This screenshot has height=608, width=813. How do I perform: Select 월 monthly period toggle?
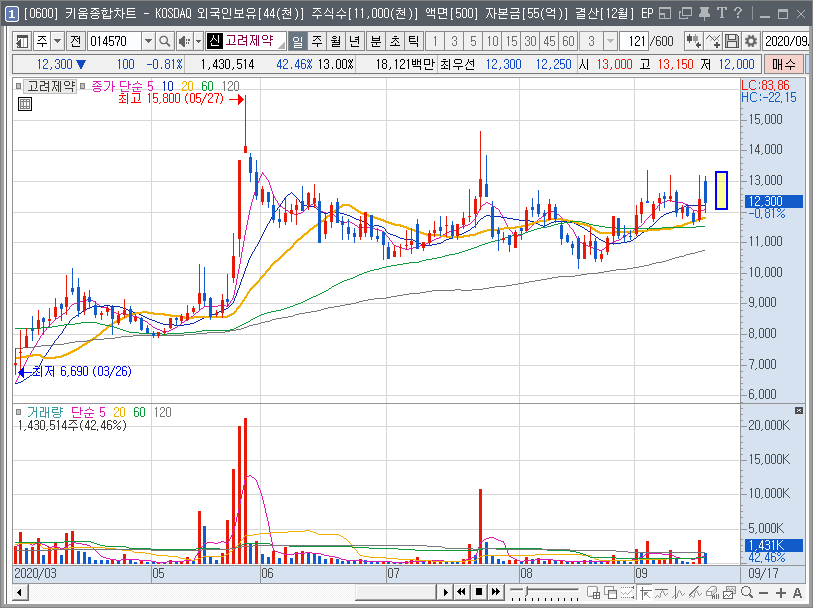pos(335,40)
